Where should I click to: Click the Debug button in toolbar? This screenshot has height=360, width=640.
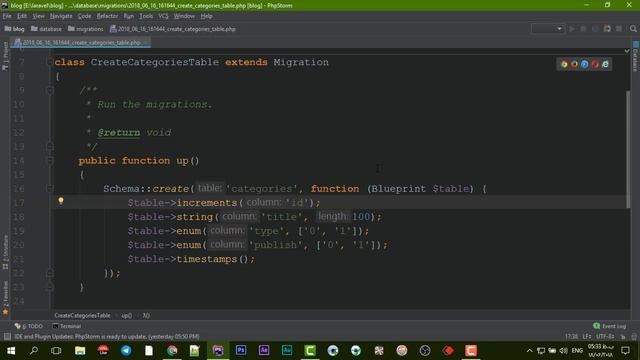pyautogui.click(x=583, y=29)
